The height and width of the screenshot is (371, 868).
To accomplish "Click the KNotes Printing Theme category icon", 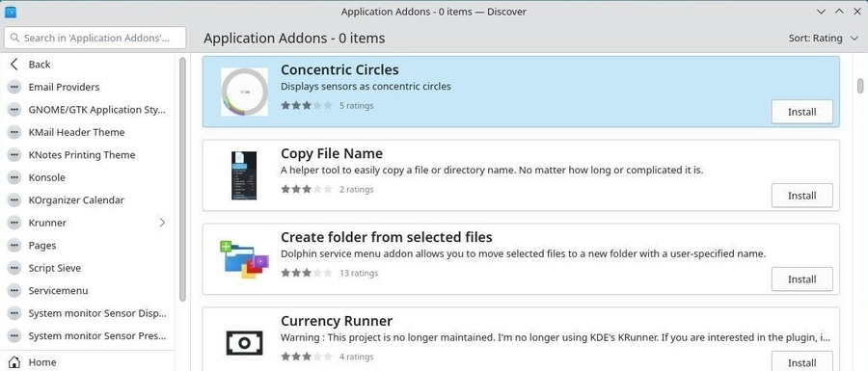I will pos(14,155).
